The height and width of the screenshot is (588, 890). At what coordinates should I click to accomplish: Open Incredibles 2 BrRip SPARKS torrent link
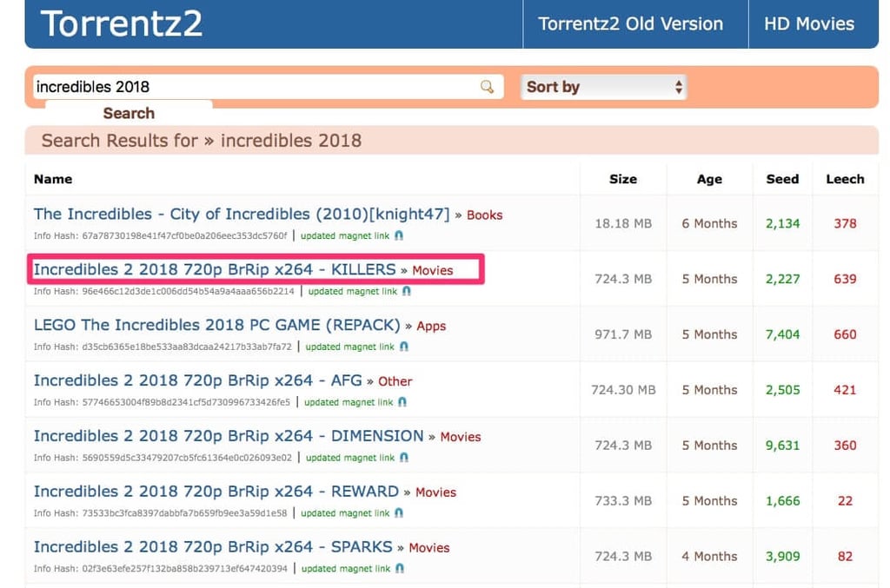point(213,547)
